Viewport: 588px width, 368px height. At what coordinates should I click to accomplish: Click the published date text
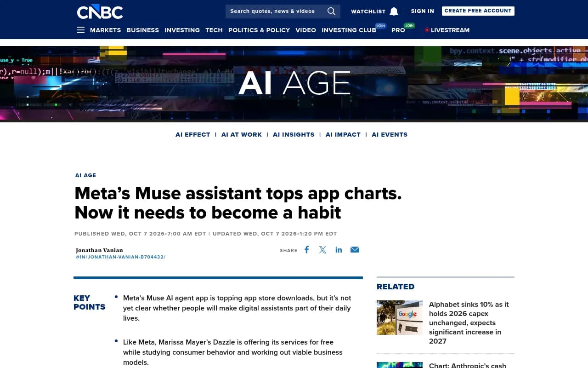click(x=140, y=234)
